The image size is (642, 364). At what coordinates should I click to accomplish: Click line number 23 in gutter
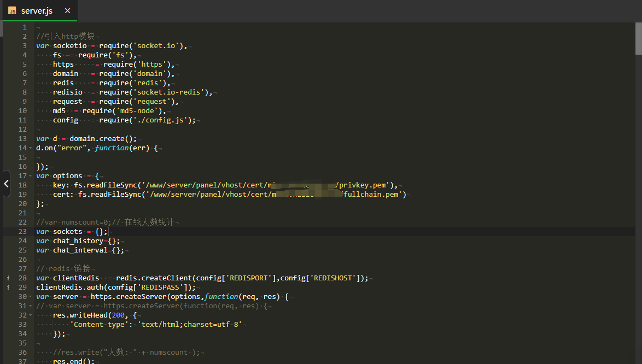(22, 232)
